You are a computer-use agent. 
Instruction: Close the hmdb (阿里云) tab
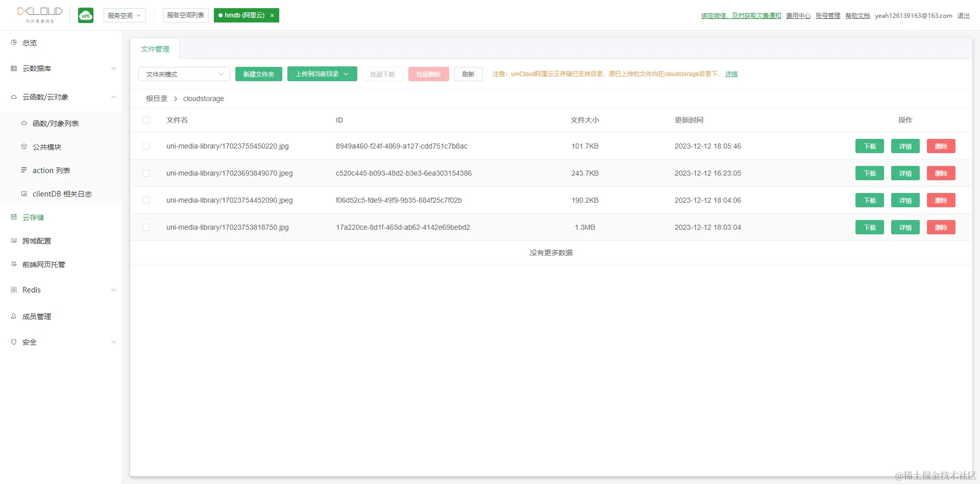click(272, 15)
